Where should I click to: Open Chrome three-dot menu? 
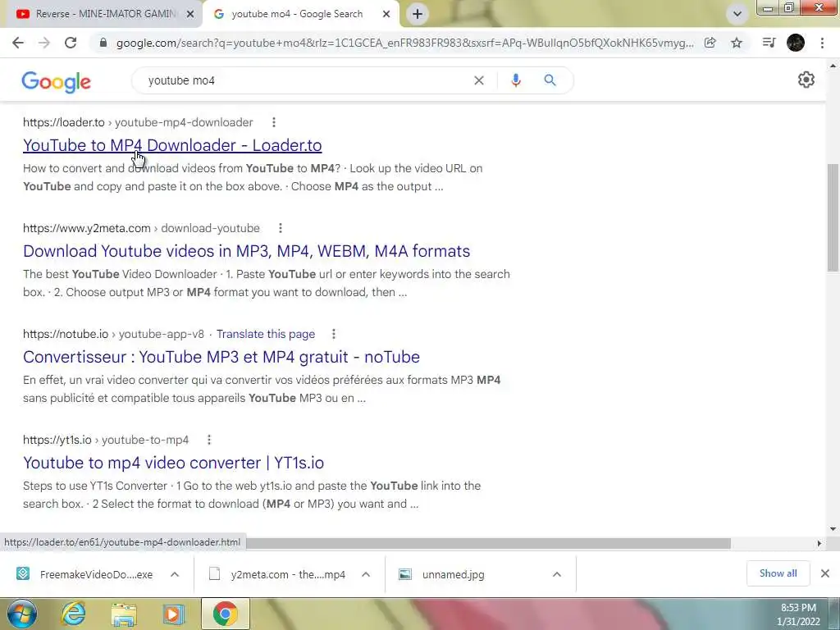pyautogui.click(x=822, y=43)
